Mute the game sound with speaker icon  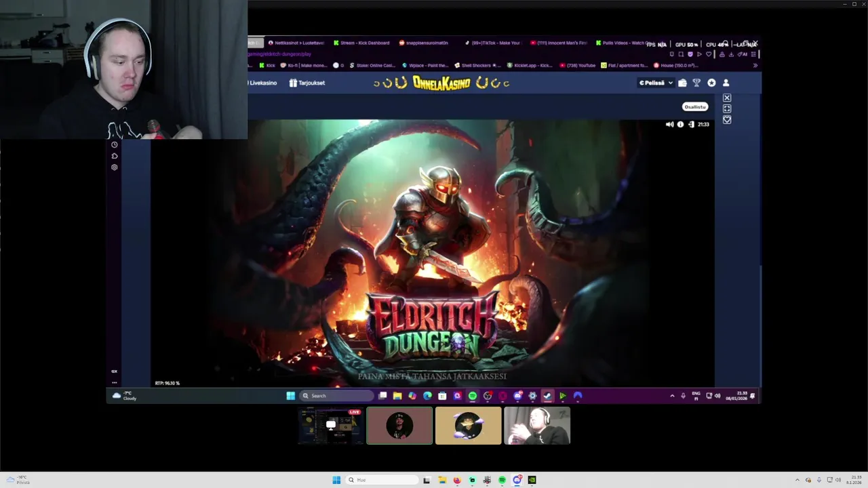(x=669, y=124)
